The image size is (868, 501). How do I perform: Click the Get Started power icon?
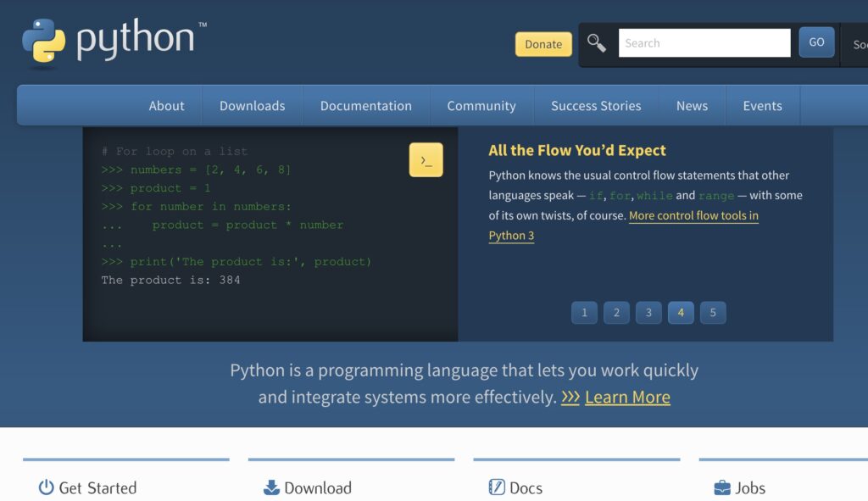(x=46, y=487)
